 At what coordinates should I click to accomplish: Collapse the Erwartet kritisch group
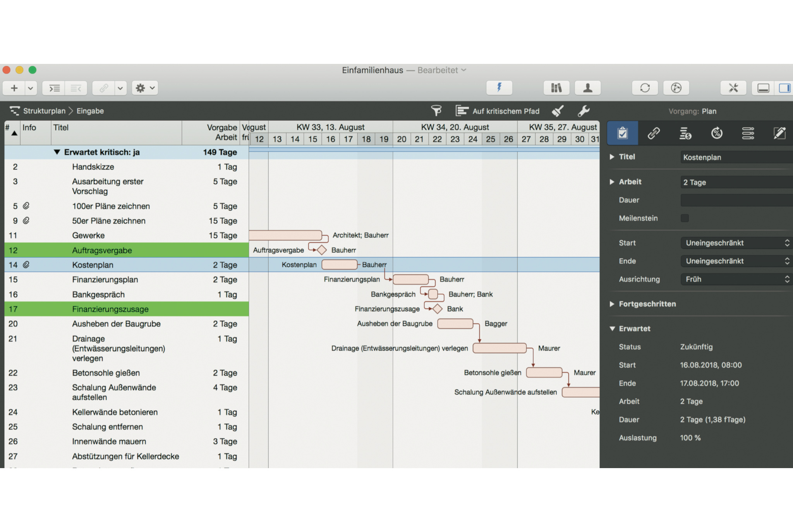pyautogui.click(x=57, y=152)
